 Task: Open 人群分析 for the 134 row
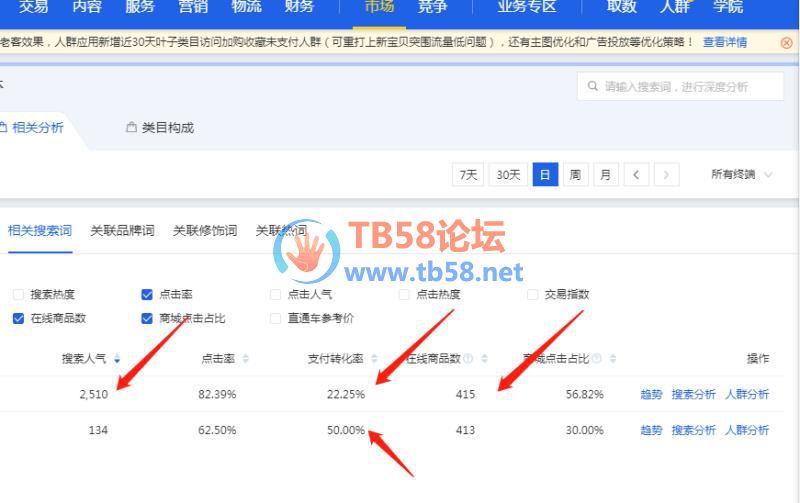[x=747, y=430]
